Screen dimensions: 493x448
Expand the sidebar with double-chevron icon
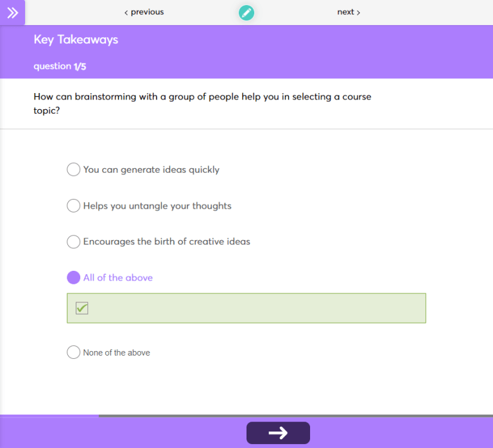point(12,12)
